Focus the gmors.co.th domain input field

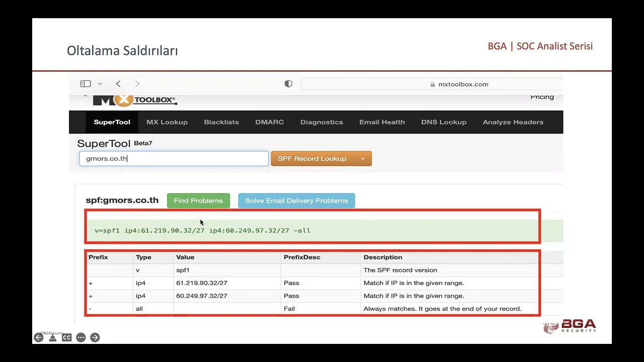pos(174,158)
